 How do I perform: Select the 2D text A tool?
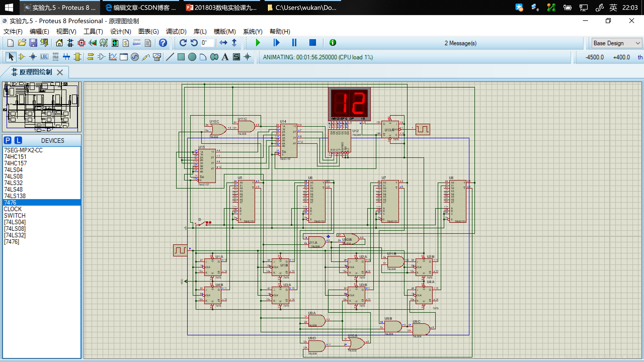[x=225, y=57]
